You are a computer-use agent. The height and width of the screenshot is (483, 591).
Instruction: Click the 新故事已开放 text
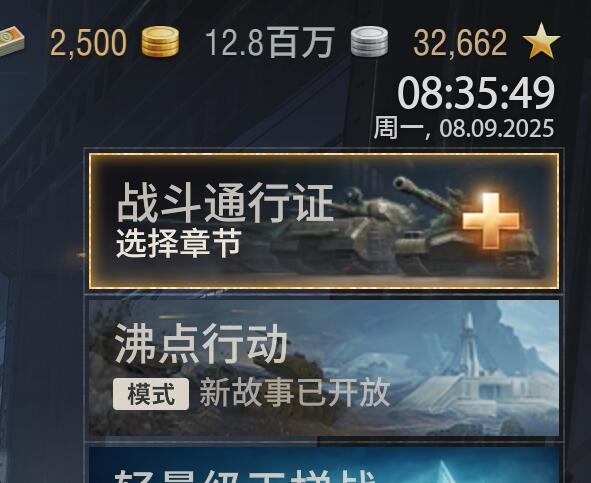tap(294, 393)
